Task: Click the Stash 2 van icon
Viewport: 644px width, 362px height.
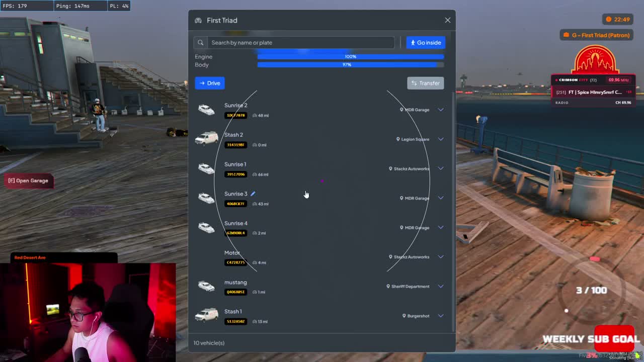Action: click(x=206, y=139)
